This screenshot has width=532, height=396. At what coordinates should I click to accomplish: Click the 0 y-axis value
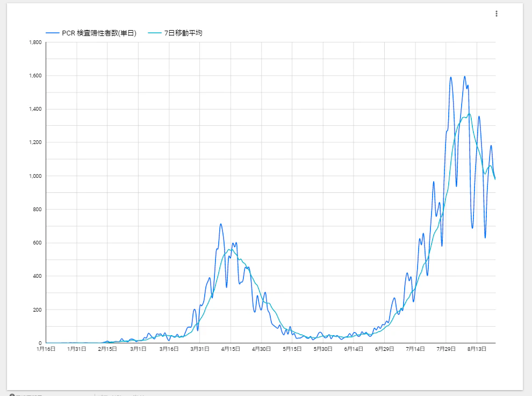pyautogui.click(x=40, y=343)
